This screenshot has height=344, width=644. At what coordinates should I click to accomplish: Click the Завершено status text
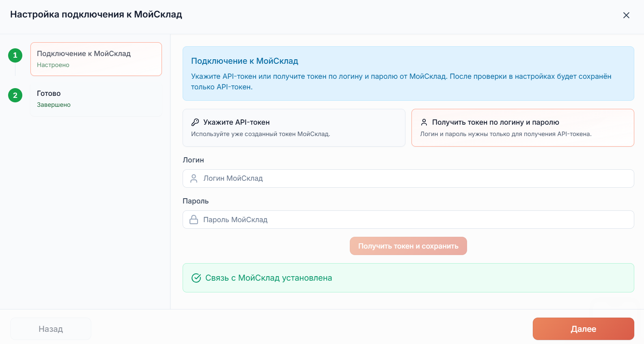[54, 105]
